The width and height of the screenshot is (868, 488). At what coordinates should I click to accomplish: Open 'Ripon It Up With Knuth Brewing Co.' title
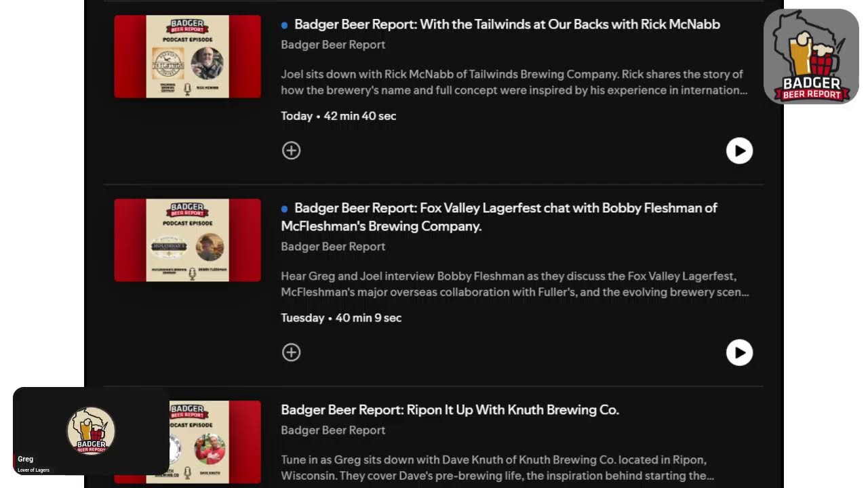[x=450, y=410]
